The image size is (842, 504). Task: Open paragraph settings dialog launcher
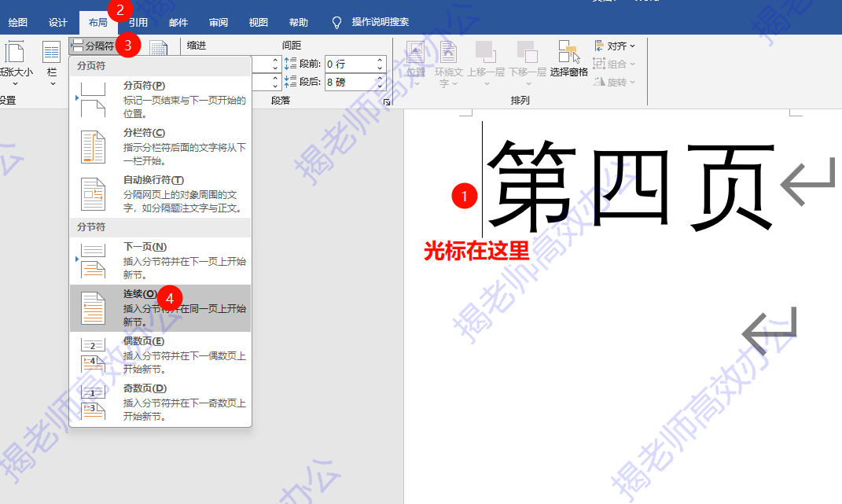click(387, 101)
